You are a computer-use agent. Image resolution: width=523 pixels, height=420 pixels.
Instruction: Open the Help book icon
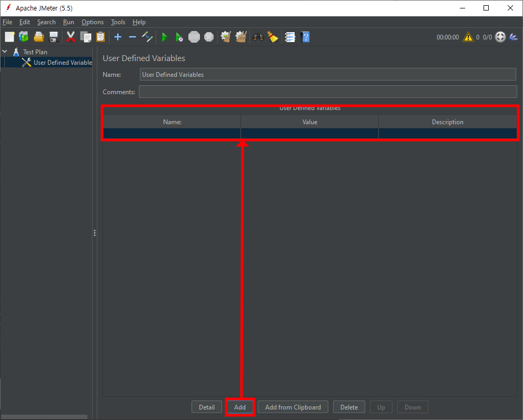coord(305,37)
